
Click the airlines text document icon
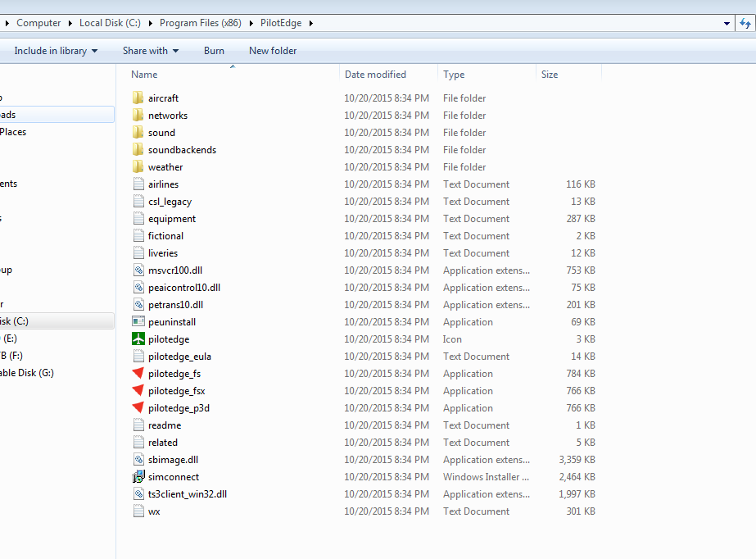138,184
